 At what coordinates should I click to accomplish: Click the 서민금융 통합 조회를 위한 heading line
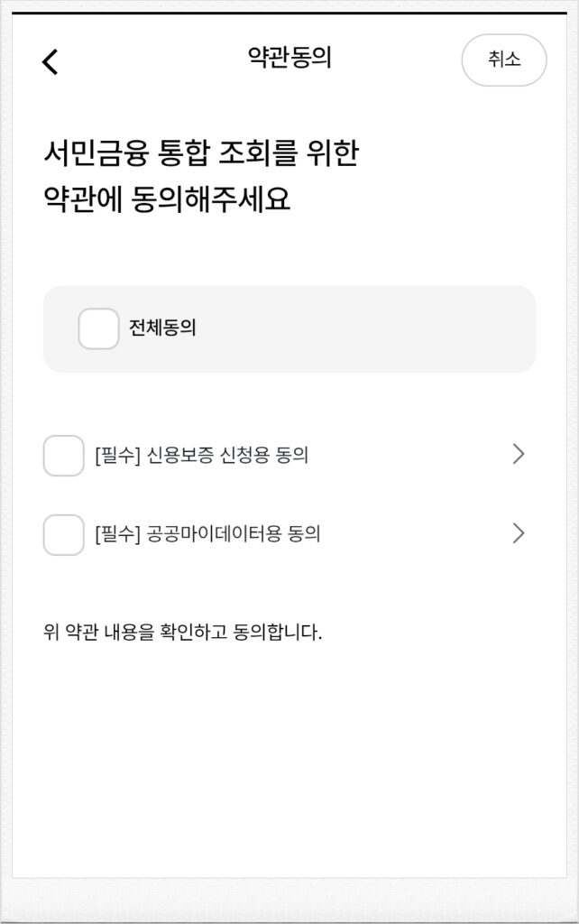[x=200, y=154]
